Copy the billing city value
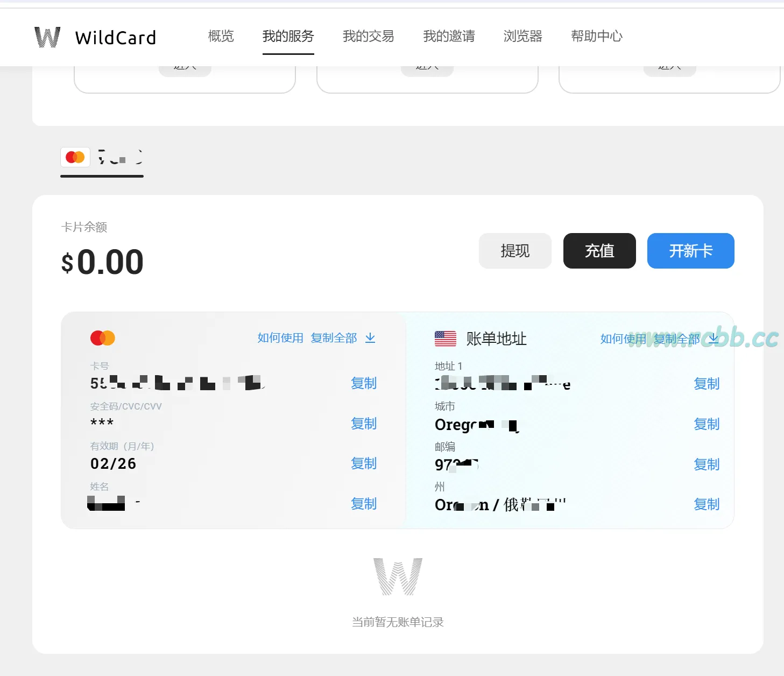 (x=706, y=424)
